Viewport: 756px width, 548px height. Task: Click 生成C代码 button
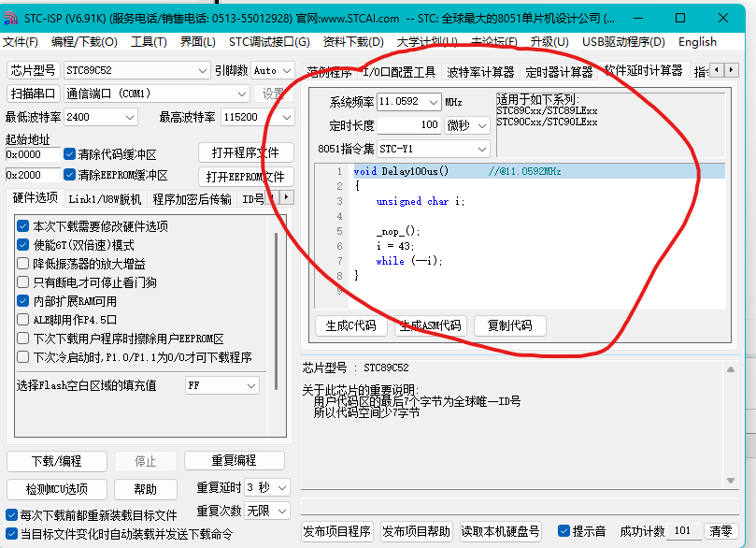[x=350, y=325]
